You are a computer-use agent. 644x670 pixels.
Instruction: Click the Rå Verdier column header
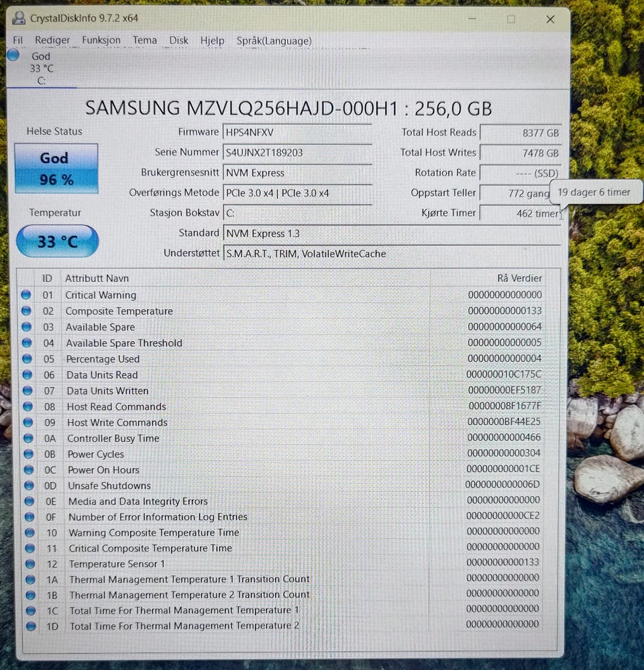pyautogui.click(x=519, y=278)
